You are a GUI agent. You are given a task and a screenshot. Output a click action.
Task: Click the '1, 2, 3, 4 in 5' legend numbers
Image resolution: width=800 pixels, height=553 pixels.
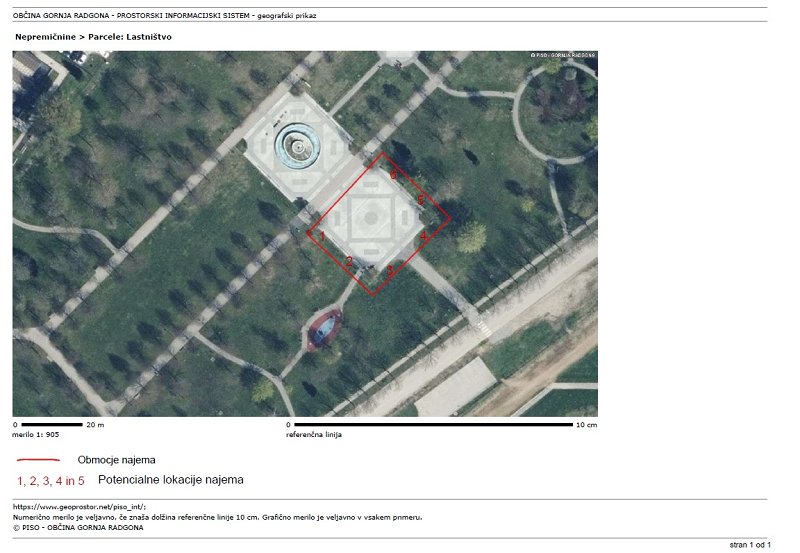tap(51, 481)
